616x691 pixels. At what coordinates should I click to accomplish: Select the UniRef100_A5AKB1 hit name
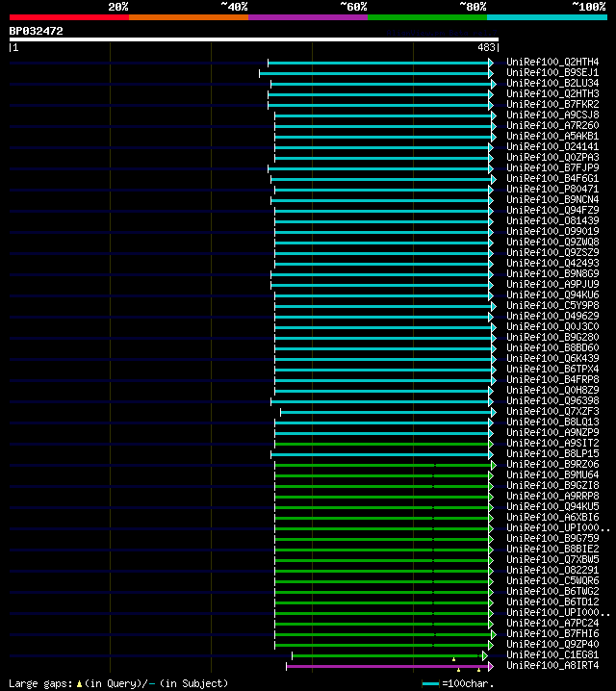pyautogui.click(x=552, y=136)
